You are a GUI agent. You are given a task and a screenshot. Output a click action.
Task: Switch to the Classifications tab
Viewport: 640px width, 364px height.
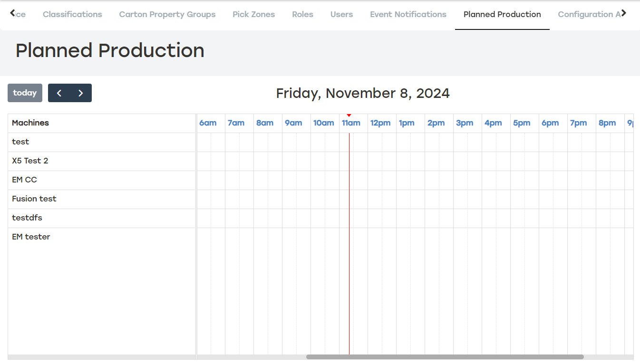click(x=72, y=14)
